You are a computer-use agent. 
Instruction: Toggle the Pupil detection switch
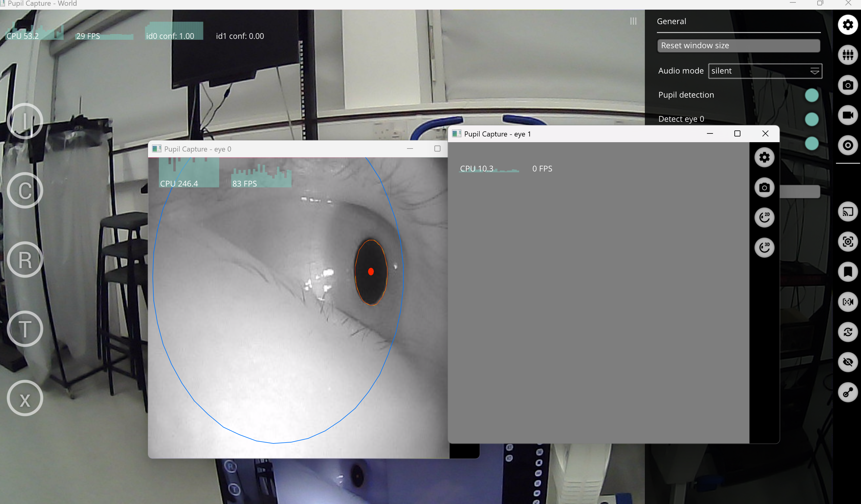[x=812, y=95]
